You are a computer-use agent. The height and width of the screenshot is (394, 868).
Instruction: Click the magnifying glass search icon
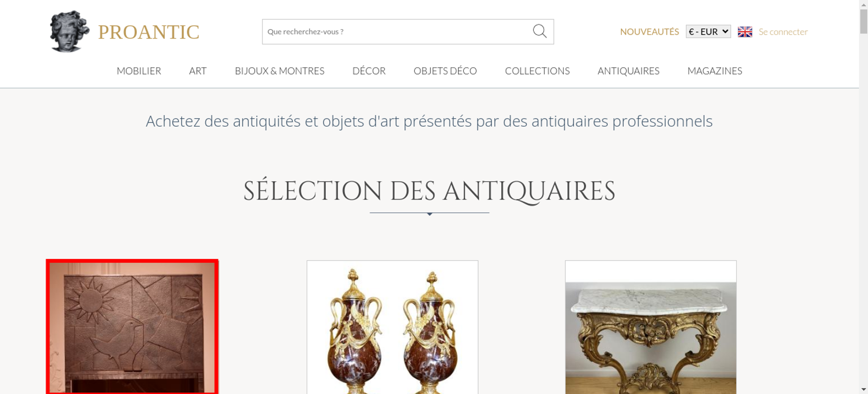pos(539,31)
